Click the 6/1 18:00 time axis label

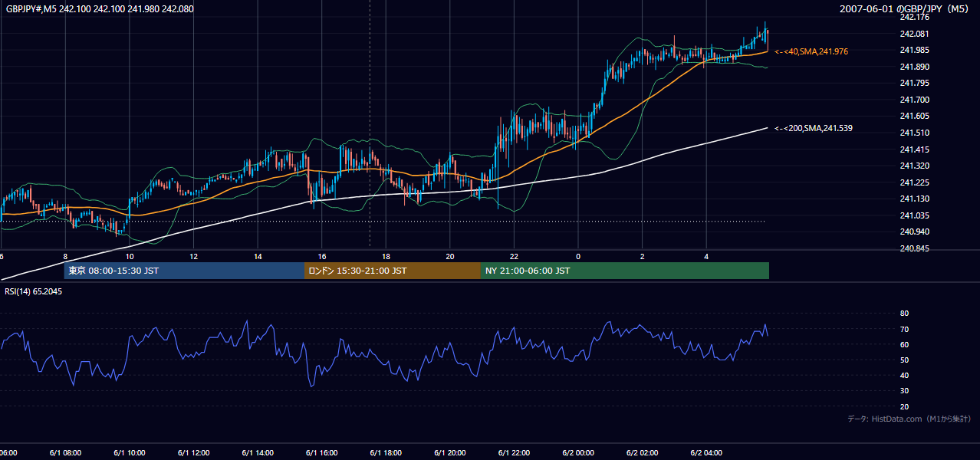pos(386,453)
